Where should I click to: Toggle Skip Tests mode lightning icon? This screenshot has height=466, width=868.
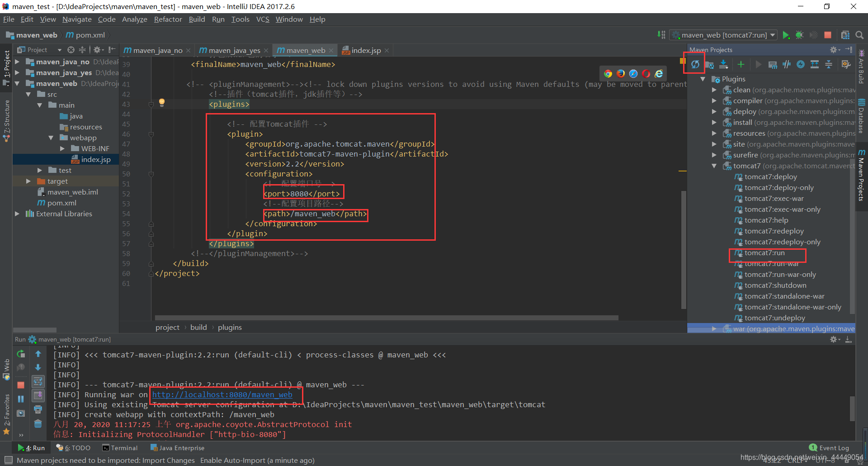(x=801, y=65)
